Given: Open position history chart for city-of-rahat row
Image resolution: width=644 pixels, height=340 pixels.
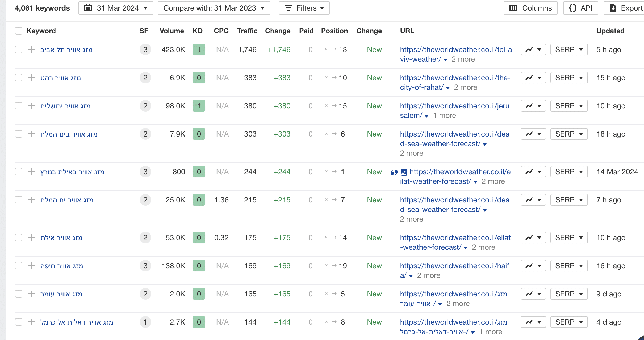Looking at the screenshot, I should pyautogui.click(x=533, y=78).
